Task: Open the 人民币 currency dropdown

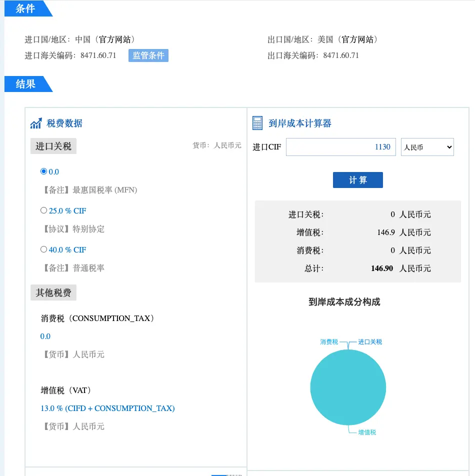Action: point(427,147)
